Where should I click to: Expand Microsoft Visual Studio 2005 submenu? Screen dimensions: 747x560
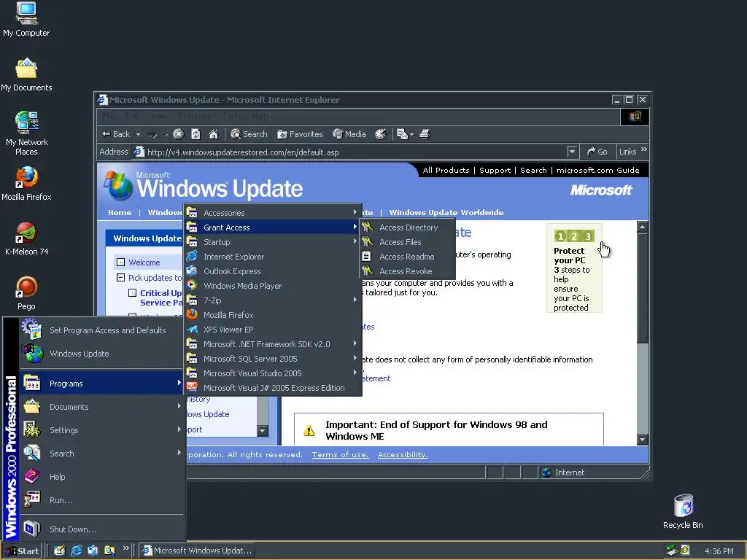273,373
